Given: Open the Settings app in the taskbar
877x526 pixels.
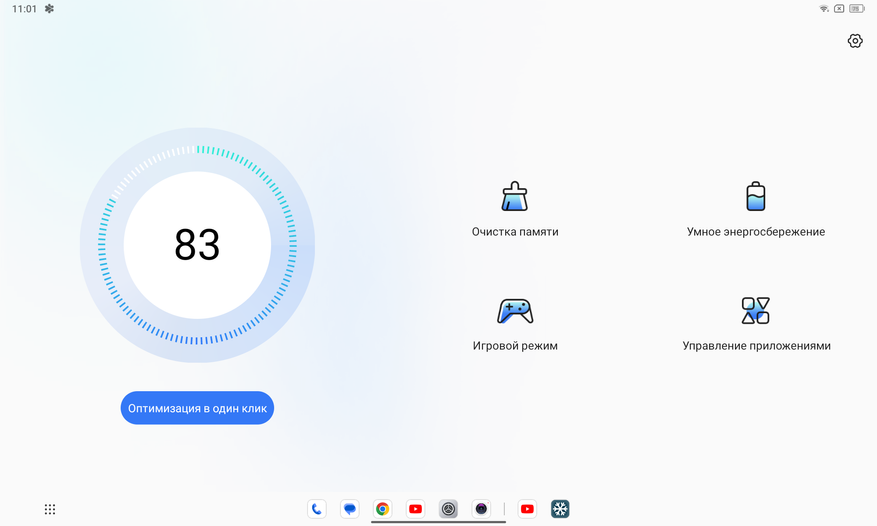Looking at the screenshot, I should point(448,509).
